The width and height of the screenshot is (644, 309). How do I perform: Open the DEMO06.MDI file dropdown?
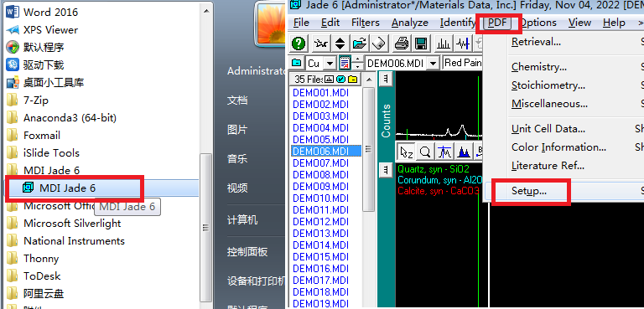tap(434, 63)
